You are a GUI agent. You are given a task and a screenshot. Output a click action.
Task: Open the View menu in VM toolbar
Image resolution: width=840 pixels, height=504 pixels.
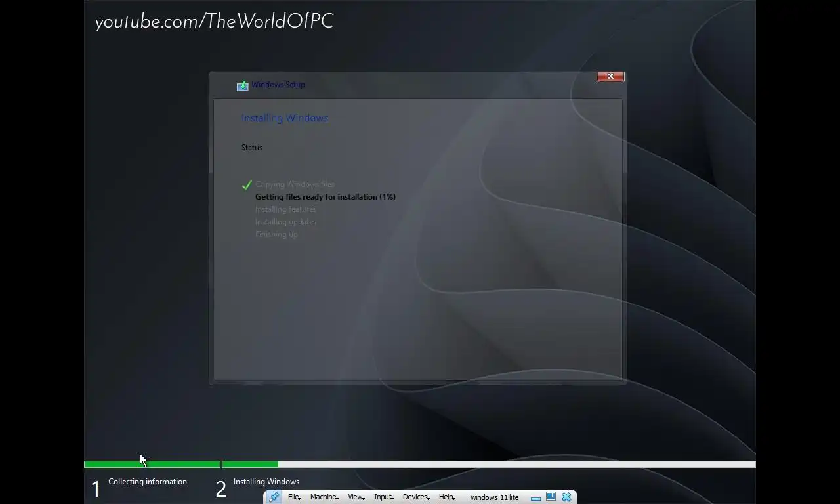pos(356,497)
